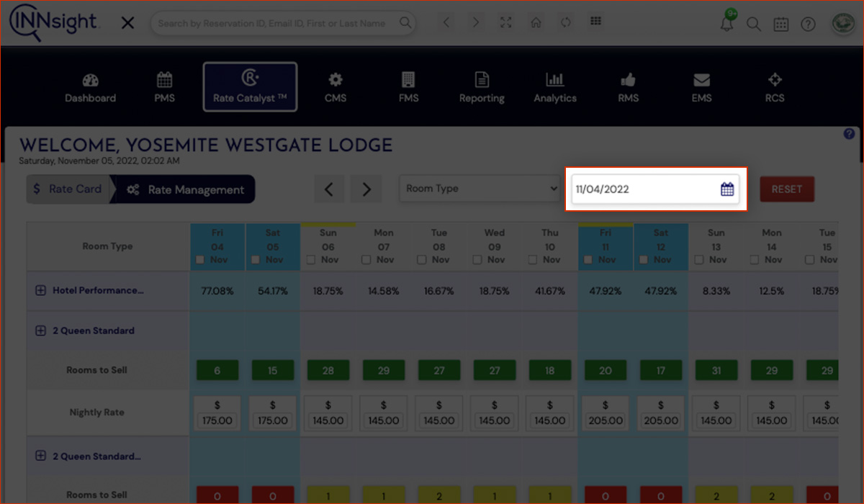Click the reservation search field
The width and height of the screenshot is (864, 504).
[284, 23]
